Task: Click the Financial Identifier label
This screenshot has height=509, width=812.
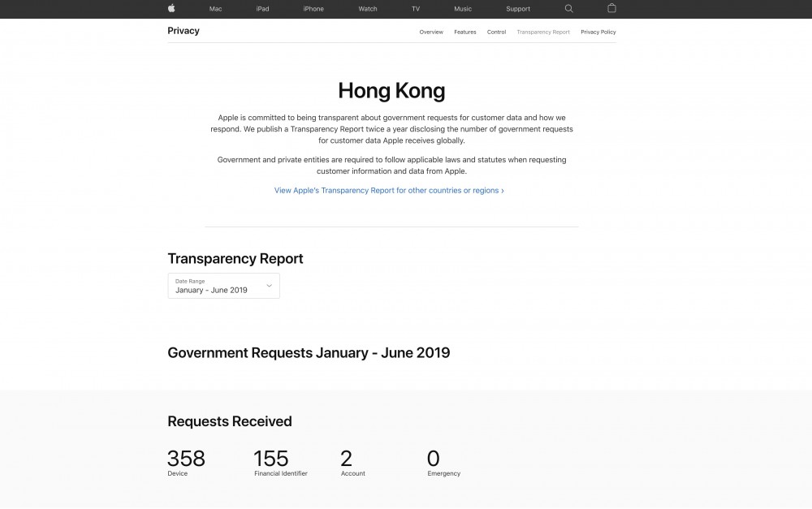Action: pyautogui.click(x=281, y=473)
